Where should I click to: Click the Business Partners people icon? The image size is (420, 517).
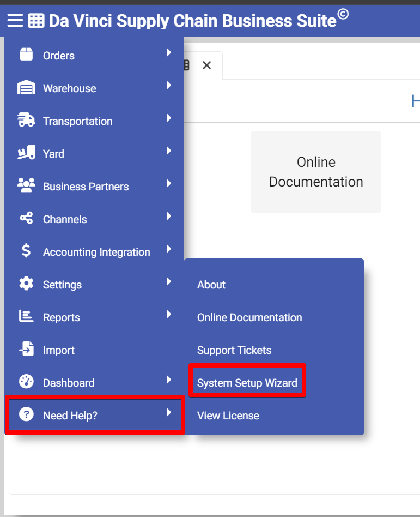click(x=26, y=185)
